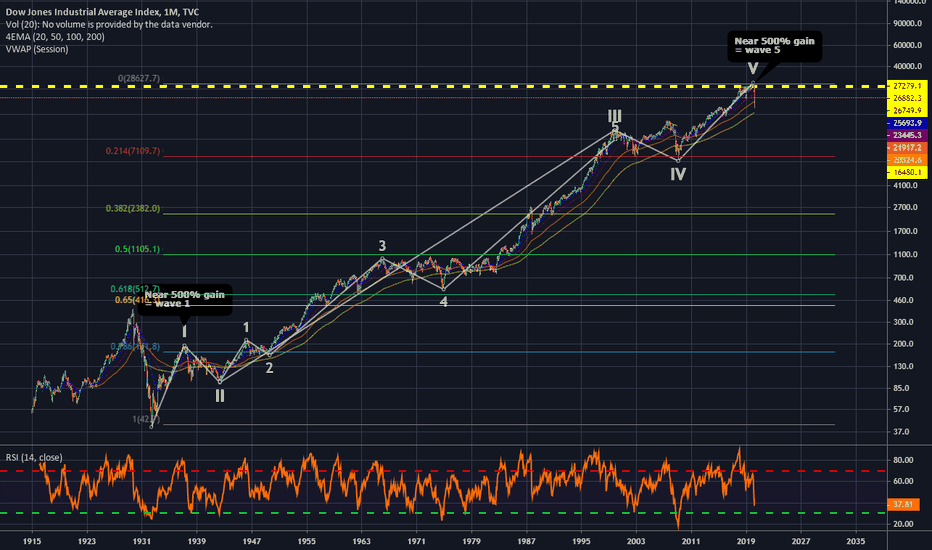Click the 130.0 price axis label
This screenshot has height=550, width=932.
[903, 366]
